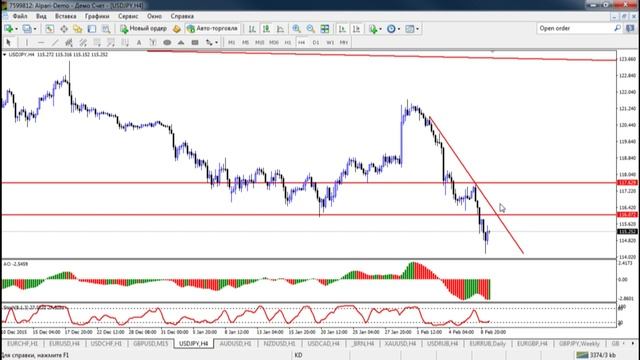Open a new chart with the green plus icon
The height and width of the screenshot is (360, 640).
pyautogui.click(x=8, y=29)
